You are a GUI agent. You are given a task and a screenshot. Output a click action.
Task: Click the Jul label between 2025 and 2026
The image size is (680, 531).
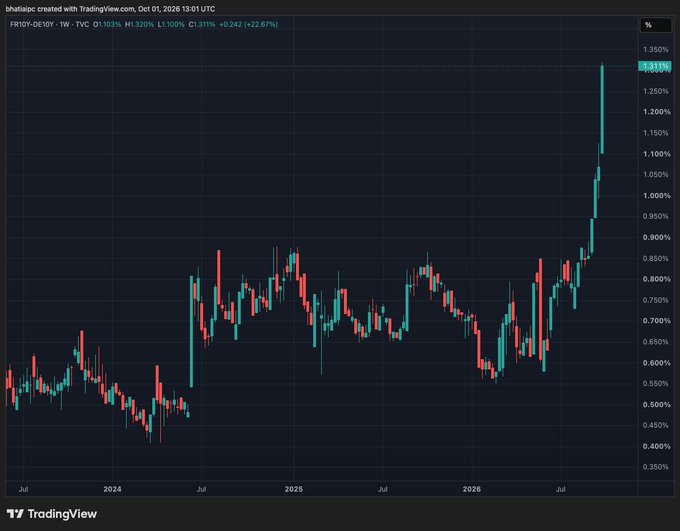click(382, 489)
